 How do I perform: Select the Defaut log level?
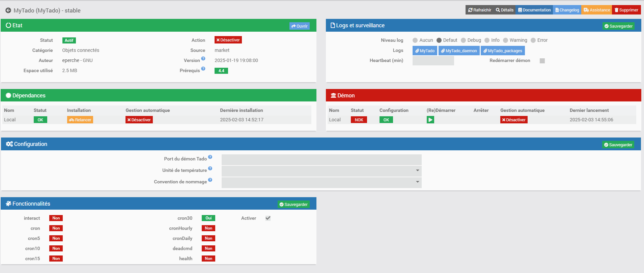[439, 40]
